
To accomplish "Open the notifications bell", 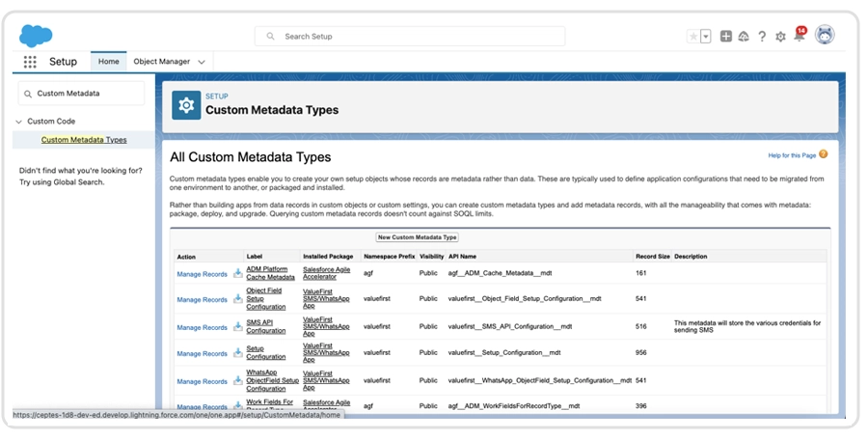I will point(799,37).
